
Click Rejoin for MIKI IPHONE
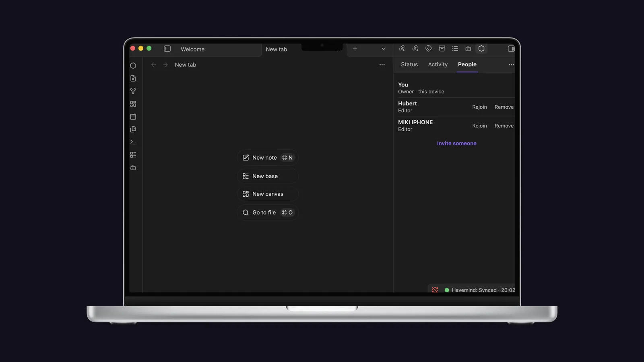point(479,126)
